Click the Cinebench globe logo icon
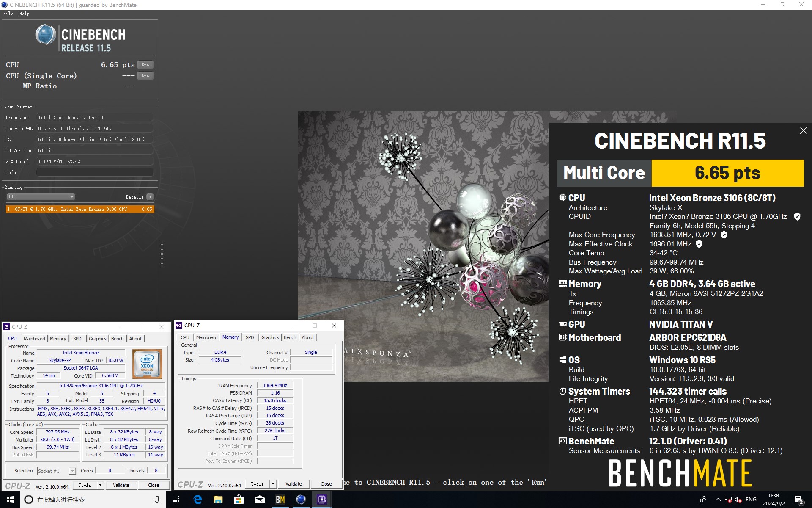Image resolution: width=812 pixels, height=508 pixels. [46, 35]
